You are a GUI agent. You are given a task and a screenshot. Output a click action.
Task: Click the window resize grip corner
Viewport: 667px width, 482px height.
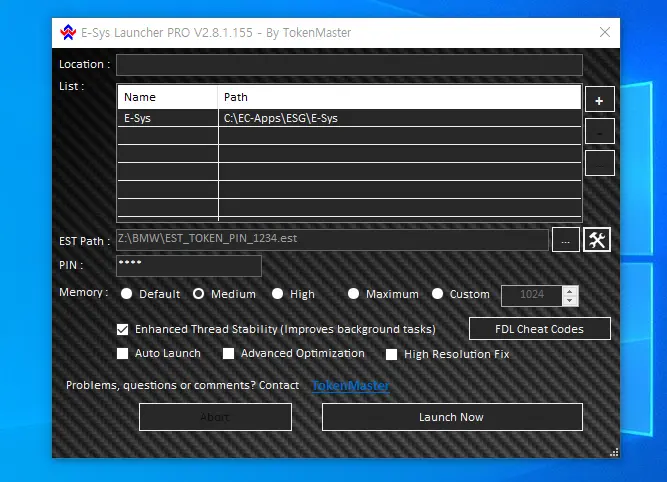(x=614, y=452)
